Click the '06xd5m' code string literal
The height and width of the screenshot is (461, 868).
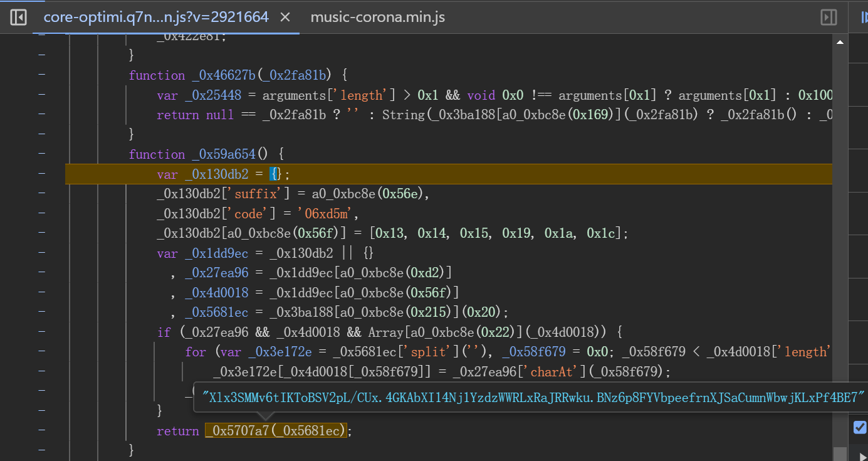click(x=327, y=214)
